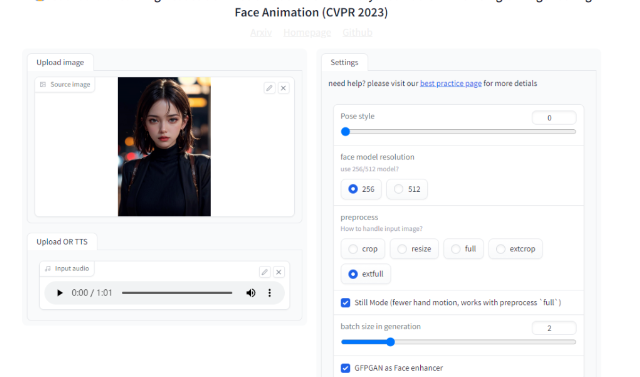Click the batch size number field
The height and width of the screenshot is (377, 640).
pos(554,328)
